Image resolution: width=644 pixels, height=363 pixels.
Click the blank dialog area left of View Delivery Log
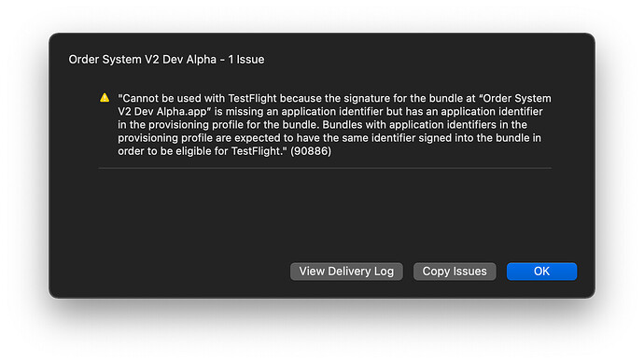click(168, 272)
